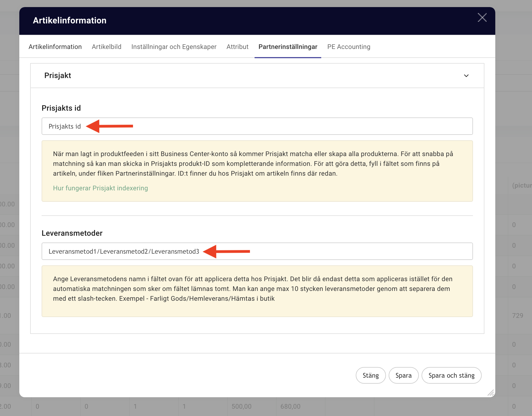Close the Artikelinformation dialog with the X
Image resolution: width=532 pixels, height=416 pixels.
tap(482, 18)
